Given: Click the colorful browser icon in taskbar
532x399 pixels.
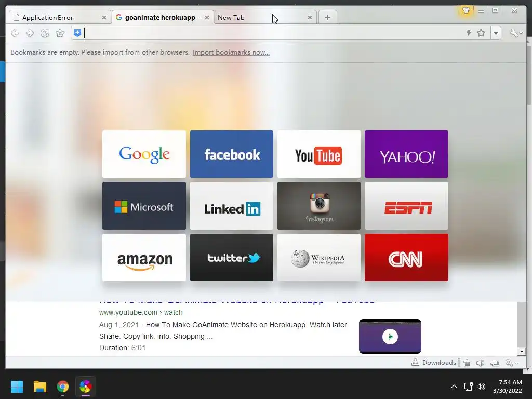Looking at the screenshot, I should (x=86, y=387).
